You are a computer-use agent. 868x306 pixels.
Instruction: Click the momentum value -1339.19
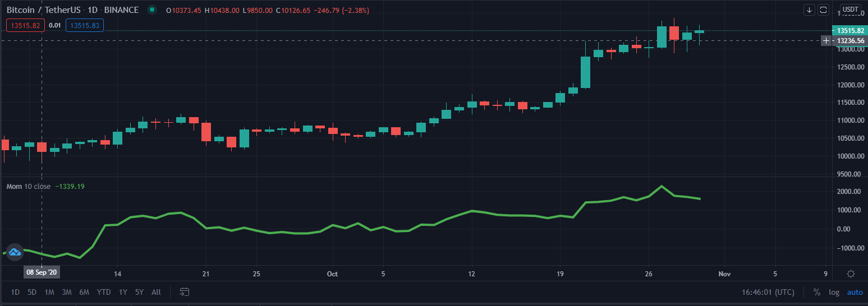[70, 186]
